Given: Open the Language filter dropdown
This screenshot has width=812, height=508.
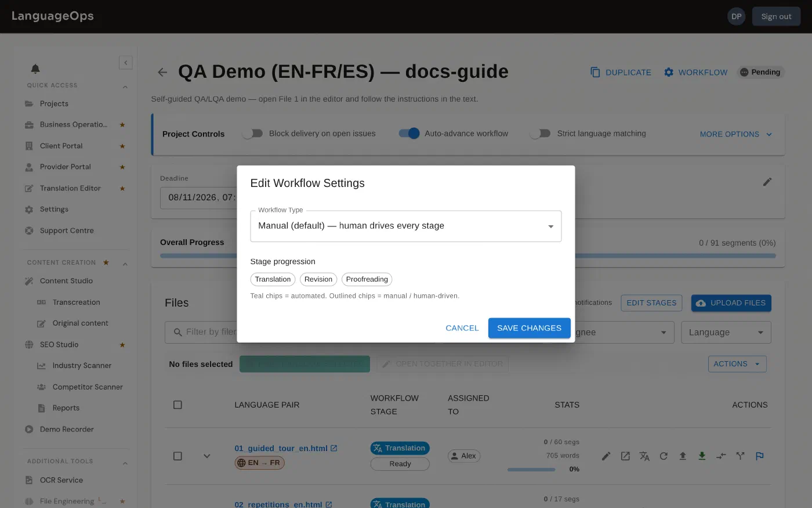Looking at the screenshot, I should point(726,332).
